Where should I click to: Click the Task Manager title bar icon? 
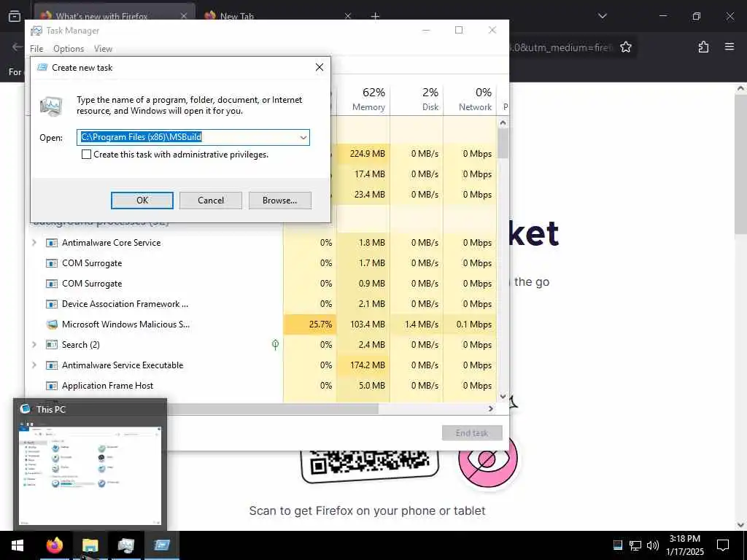[36, 31]
